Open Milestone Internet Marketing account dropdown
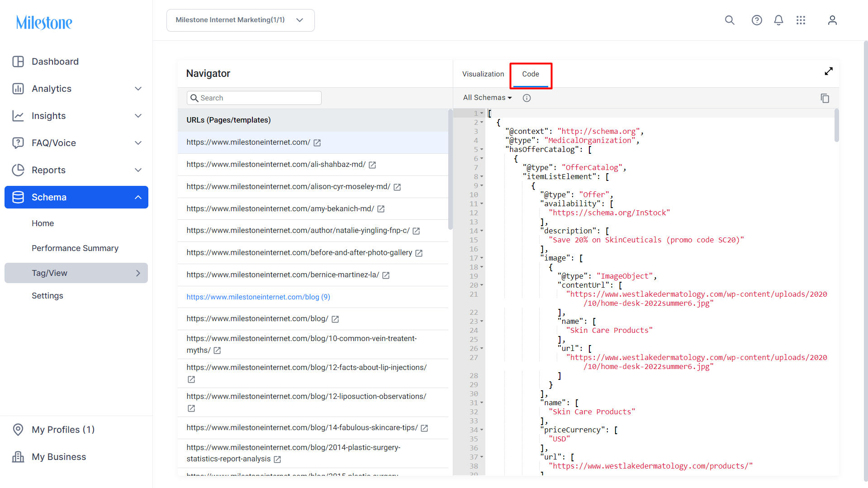 [x=241, y=20]
